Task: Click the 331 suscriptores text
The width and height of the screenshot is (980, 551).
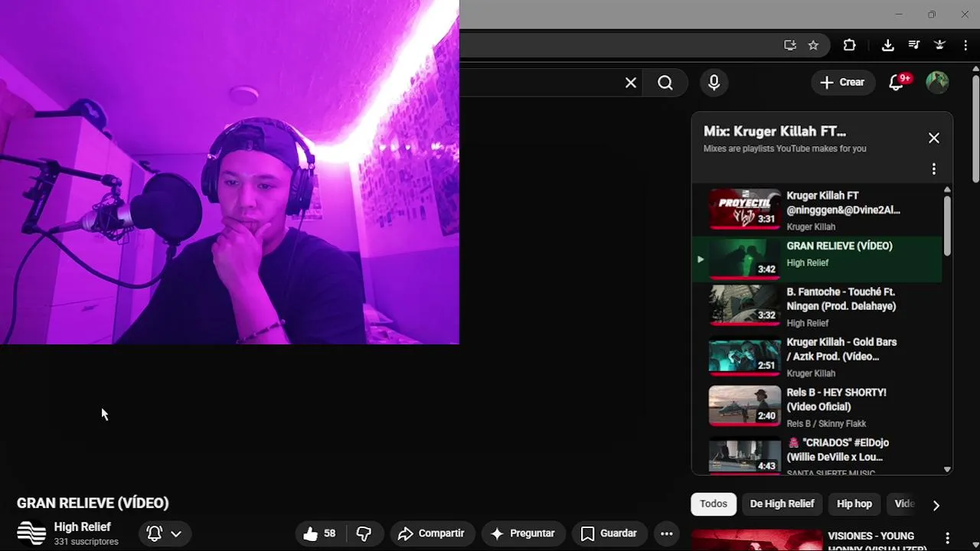Action: pyautogui.click(x=86, y=542)
